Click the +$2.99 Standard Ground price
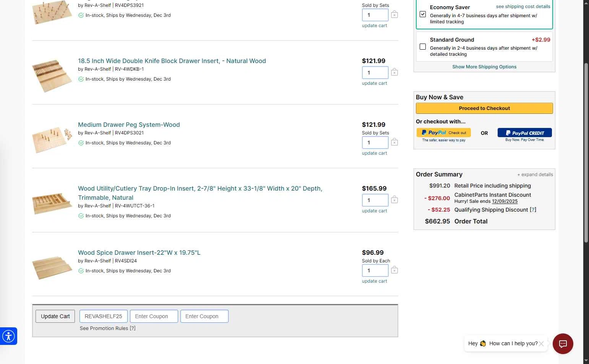 [x=541, y=40]
